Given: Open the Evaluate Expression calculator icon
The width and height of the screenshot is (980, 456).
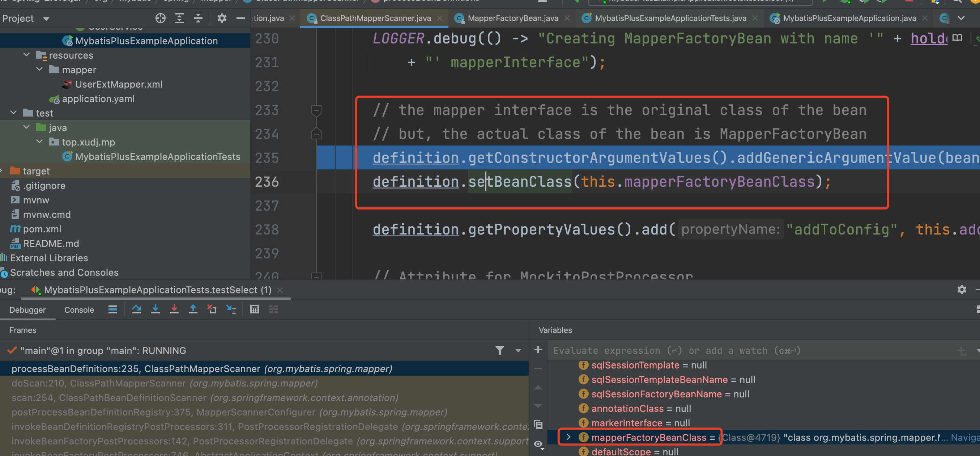Looking at the screenshot, I should [255, 309].
